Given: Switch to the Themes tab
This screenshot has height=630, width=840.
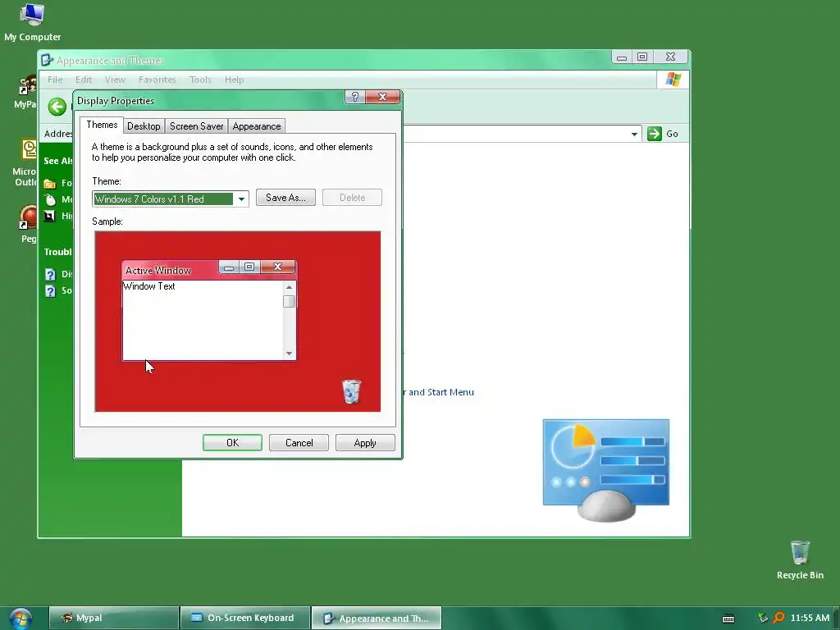Looking at the screenshot, I should (x=102, y=125).
